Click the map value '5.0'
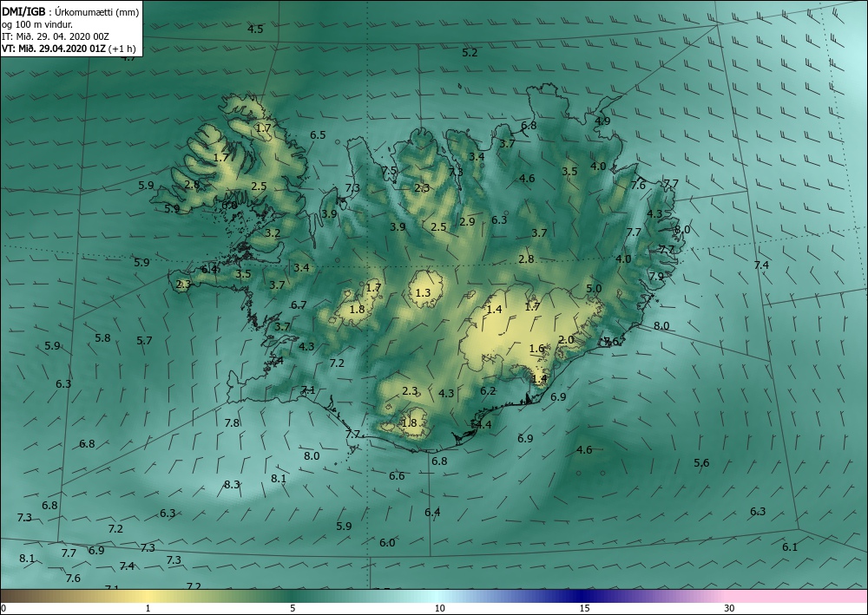 (x=594, y=288)
